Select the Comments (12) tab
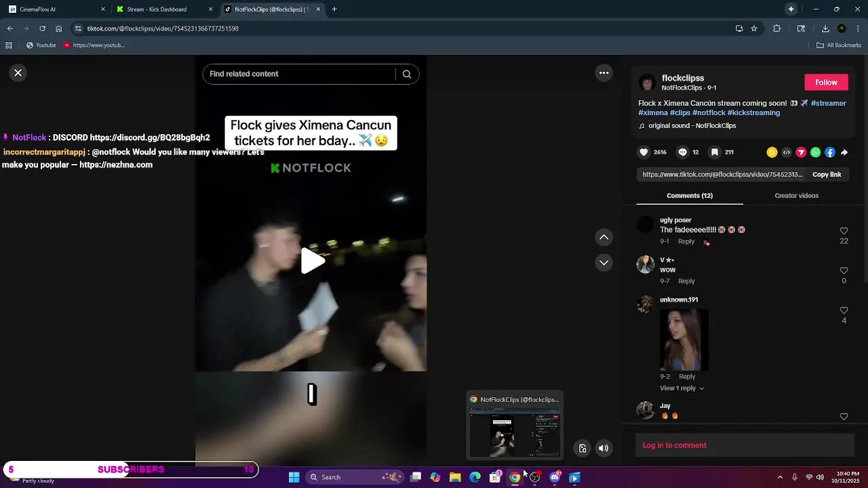The width and height of the screenshot is (868, 488). [690, 195]
